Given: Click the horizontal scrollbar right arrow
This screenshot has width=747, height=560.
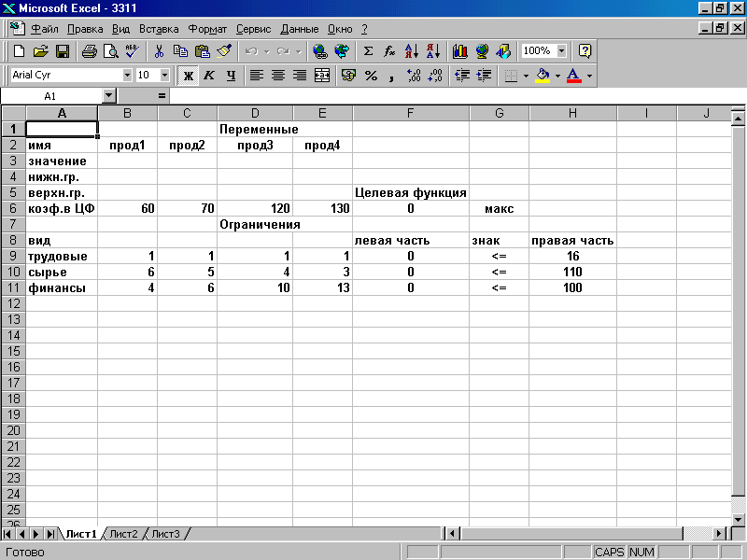Looking at the screenshot, I should [719, 534].
